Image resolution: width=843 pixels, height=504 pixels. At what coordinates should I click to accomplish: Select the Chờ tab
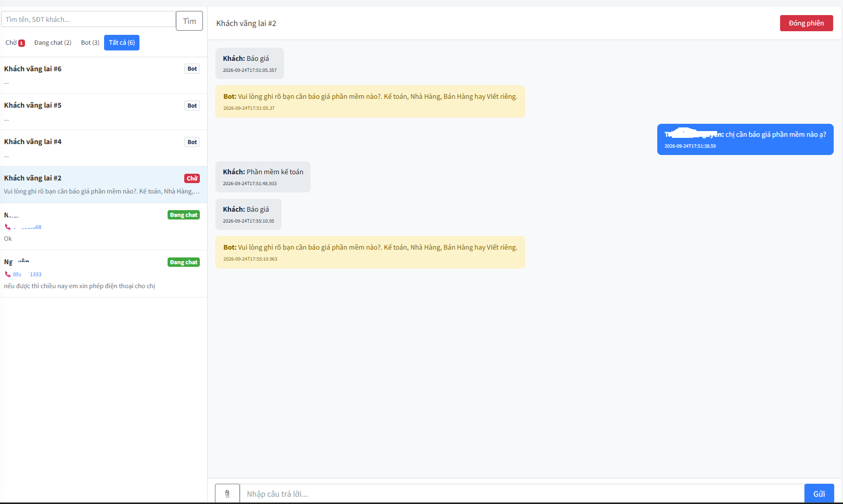pos(15,43)
